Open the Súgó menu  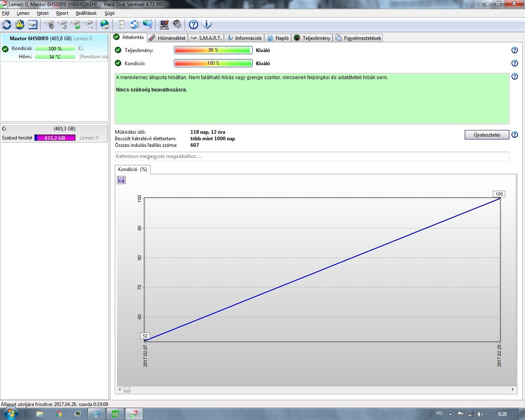[110, 13]
